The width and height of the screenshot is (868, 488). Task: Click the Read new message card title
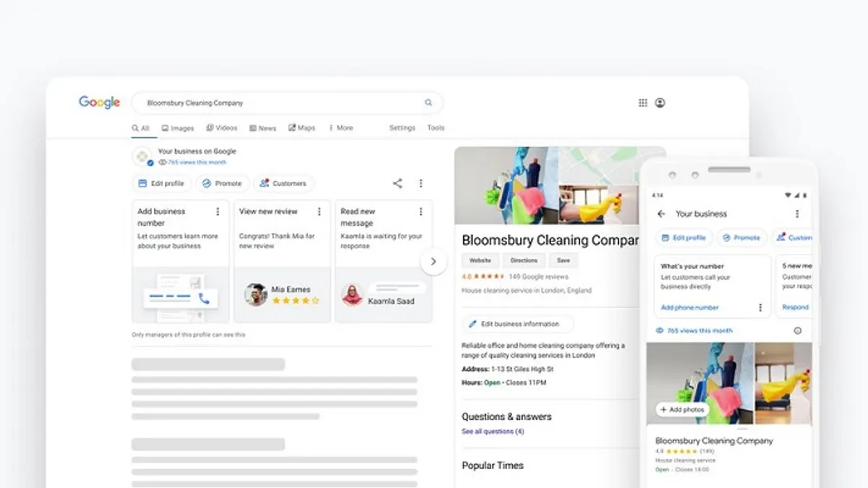[x=357, y=217]
